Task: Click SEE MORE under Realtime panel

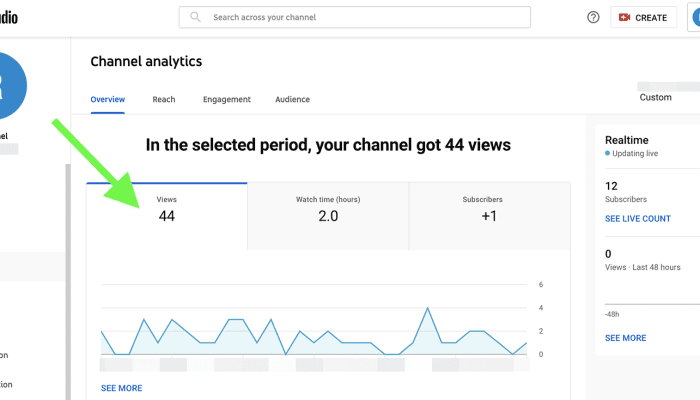Action: pyautogui.click(x=625, y=338)
